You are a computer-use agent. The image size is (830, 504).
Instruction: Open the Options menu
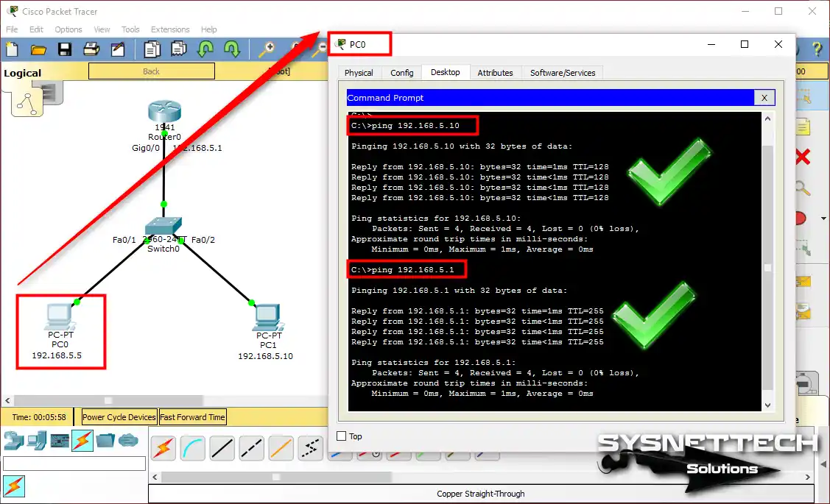pos(68,29)
